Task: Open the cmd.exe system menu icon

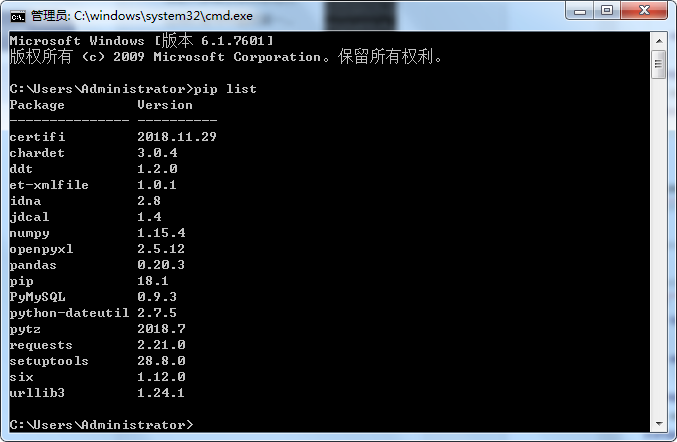Action: pos(17,13)
